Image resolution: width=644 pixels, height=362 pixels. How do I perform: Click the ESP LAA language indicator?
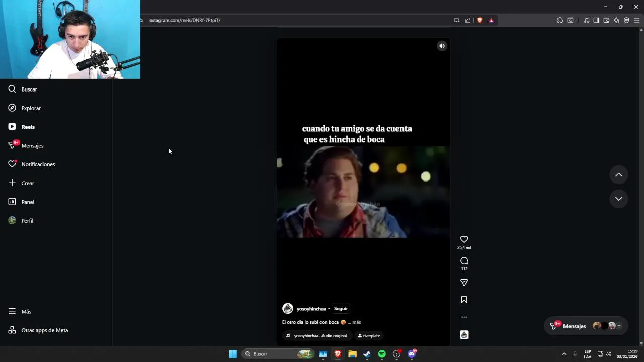tap(588, 354)
